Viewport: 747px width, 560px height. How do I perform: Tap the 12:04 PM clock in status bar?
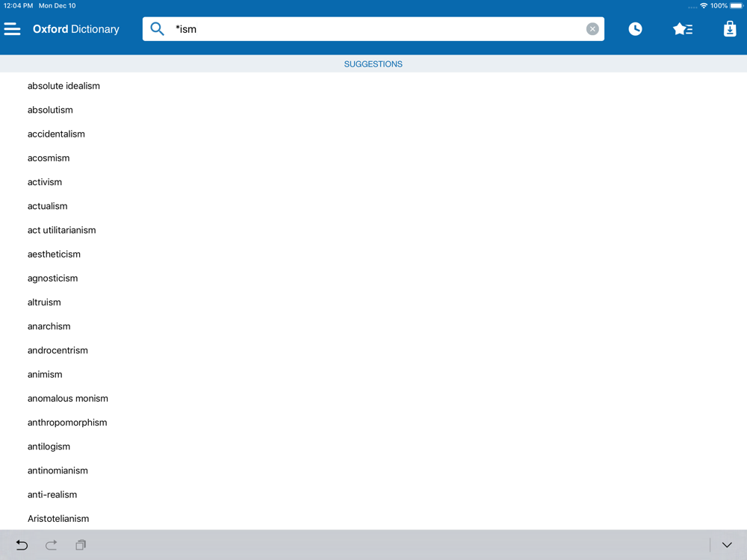18,6
